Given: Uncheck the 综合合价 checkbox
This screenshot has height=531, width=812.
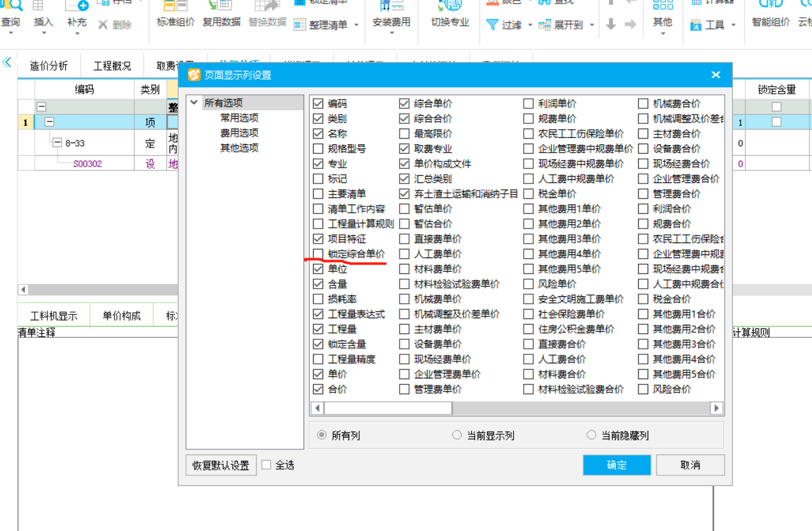Looking at the screenshot, I should [404, 118].
